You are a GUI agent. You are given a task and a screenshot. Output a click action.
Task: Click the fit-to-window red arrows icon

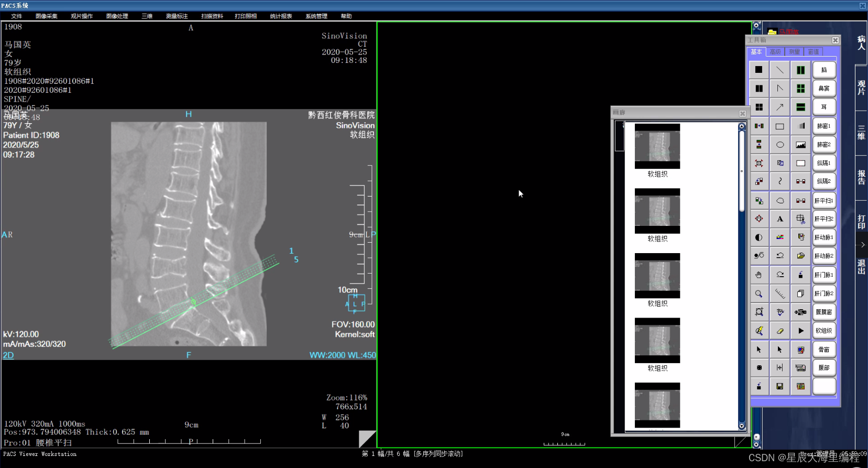tap(759, 163)
